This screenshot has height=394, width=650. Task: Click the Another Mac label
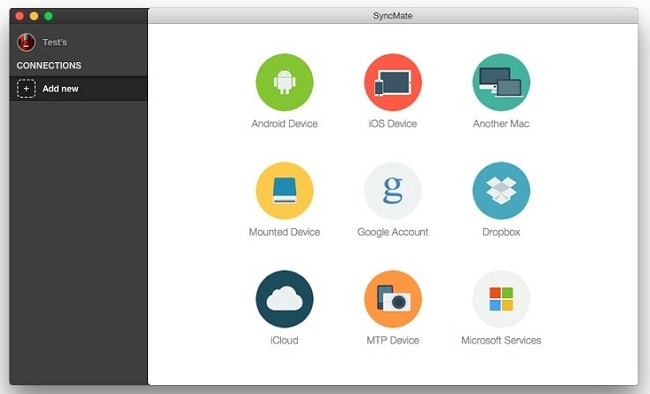pyautogui.click(x=501, y=124)
